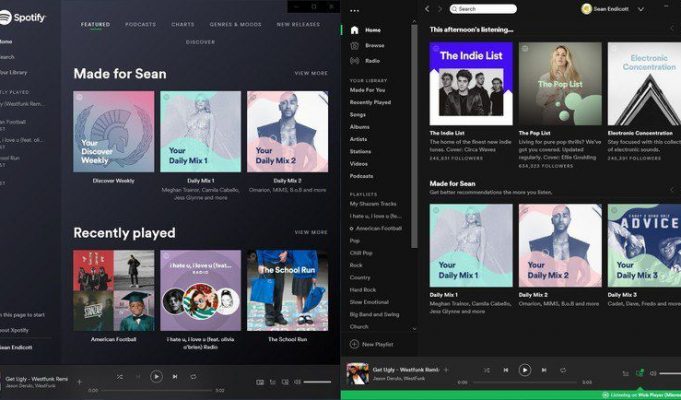Play the track in the left Xpotify window

[x=156, y=377]
